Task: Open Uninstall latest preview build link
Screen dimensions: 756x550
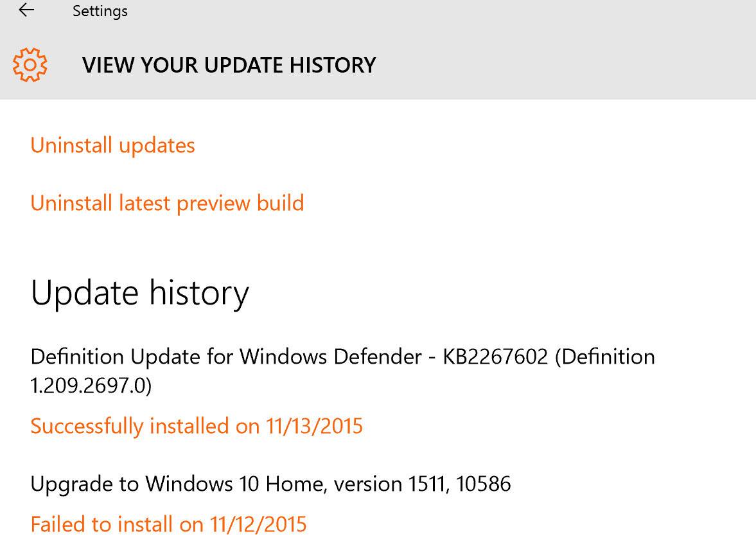Action: point(167,203)
